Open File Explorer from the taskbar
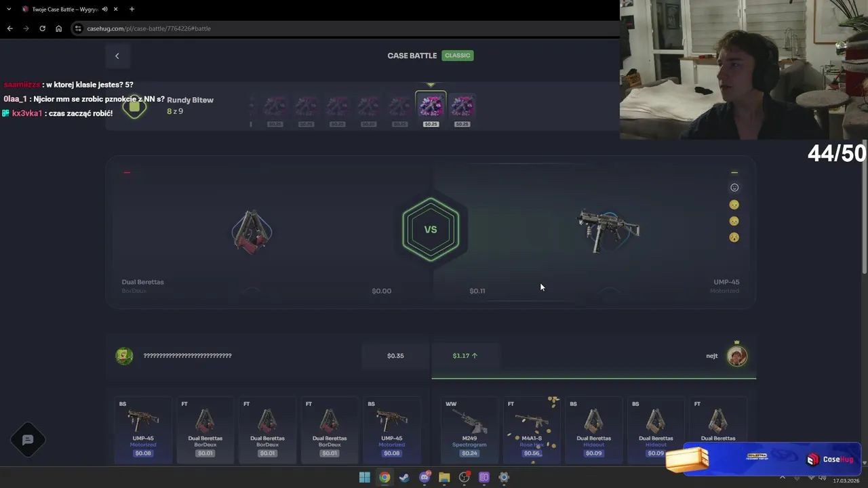Viewport: 868px width, 488px height. (x=444, y=477)
